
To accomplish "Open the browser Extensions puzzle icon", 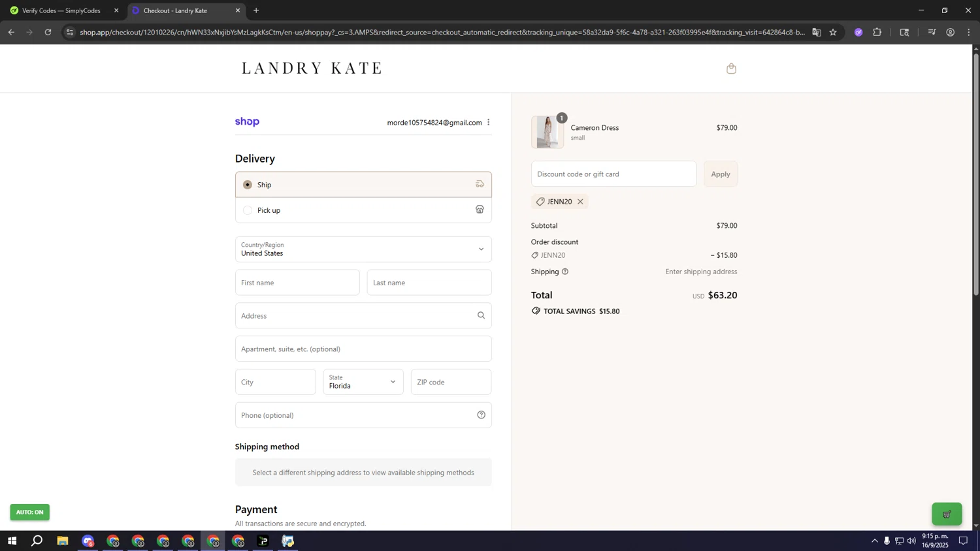I will pyautogui.click(x=877, y=32).
